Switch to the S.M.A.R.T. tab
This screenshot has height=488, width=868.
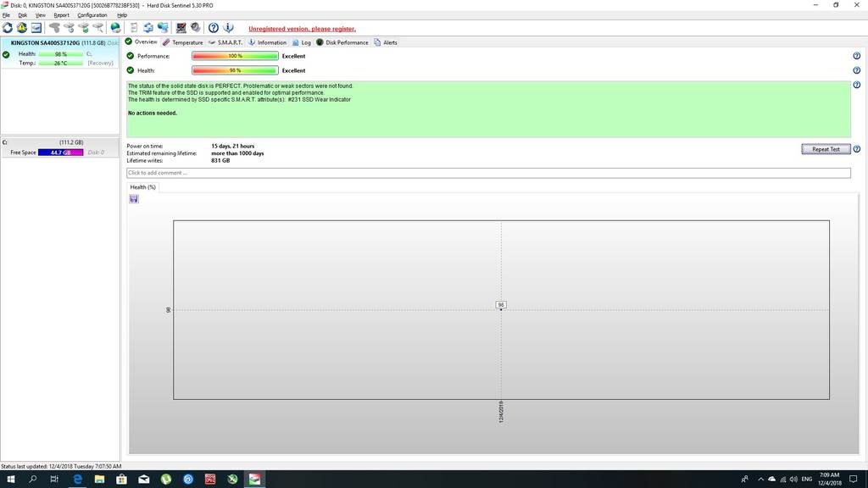pyautogui.click(x=225, y=42)
